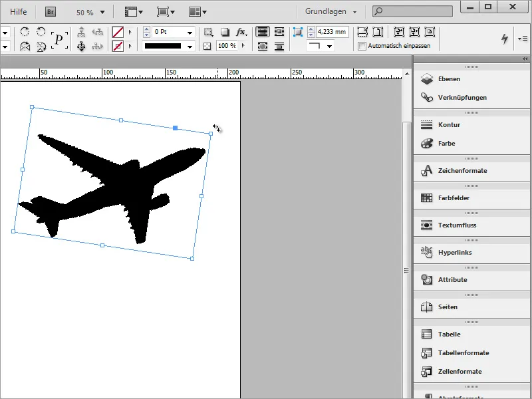Click the drop shadow icon

(x=225, y=32)
